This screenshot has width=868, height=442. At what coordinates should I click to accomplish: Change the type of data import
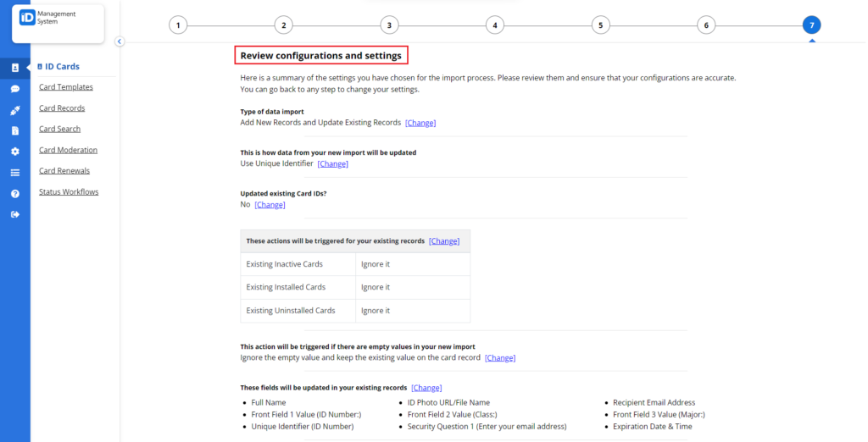420,123
